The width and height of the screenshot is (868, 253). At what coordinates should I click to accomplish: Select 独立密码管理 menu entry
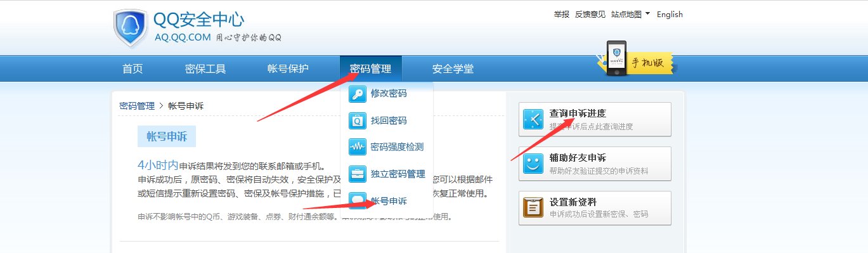click(x=398, y=174)
